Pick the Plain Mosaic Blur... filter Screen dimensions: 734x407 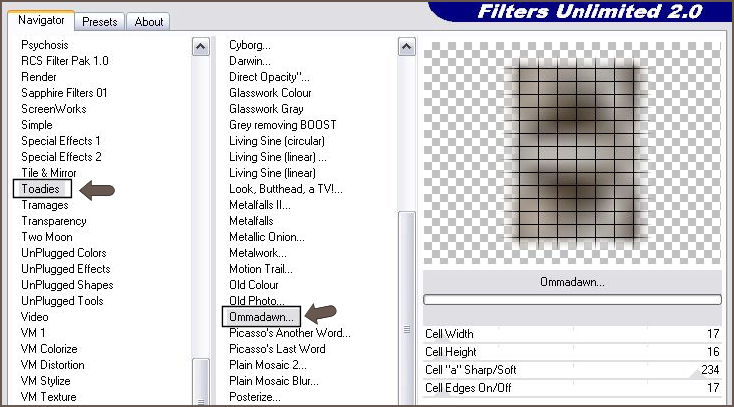(x=273, y=381)
